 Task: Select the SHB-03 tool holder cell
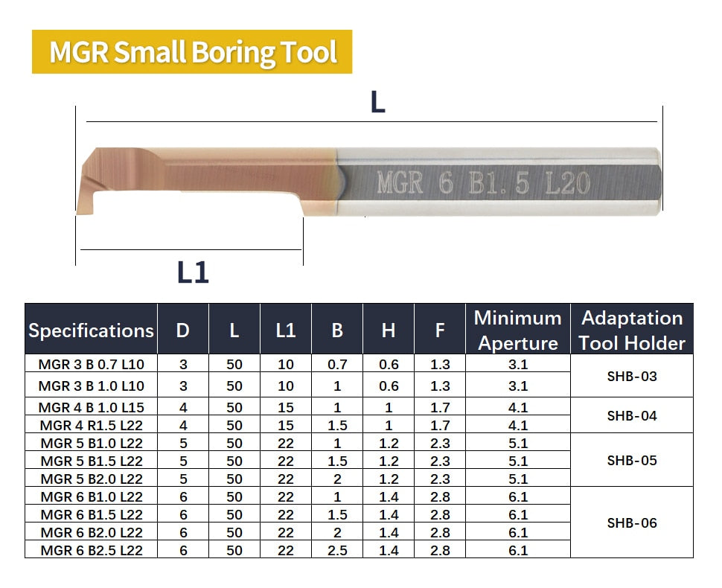631,376
